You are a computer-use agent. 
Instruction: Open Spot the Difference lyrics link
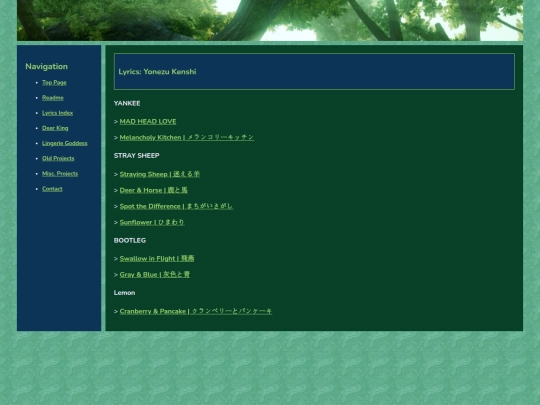pos(176,206)
